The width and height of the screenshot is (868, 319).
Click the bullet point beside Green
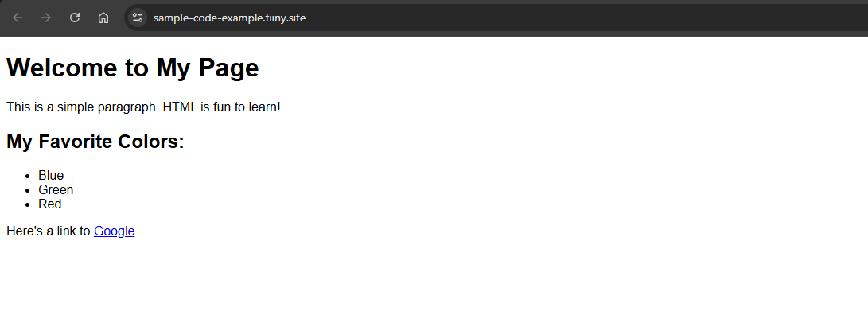[x=29, y=190]
